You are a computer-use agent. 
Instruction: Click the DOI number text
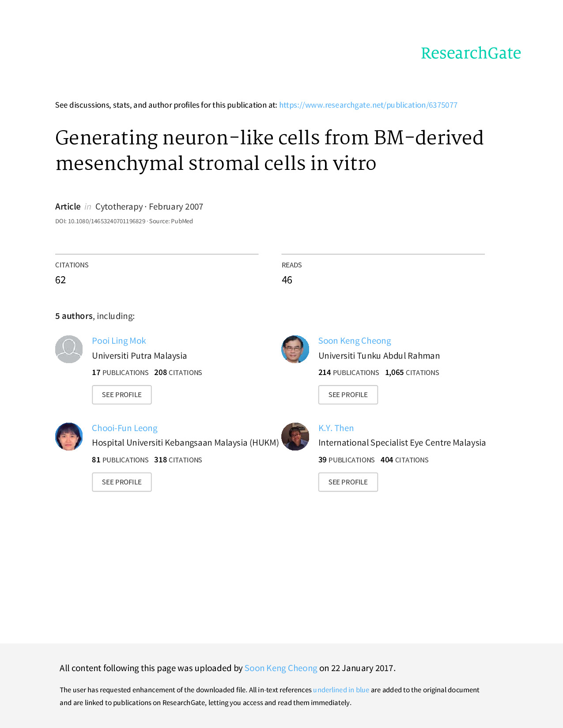pos(106,221)
